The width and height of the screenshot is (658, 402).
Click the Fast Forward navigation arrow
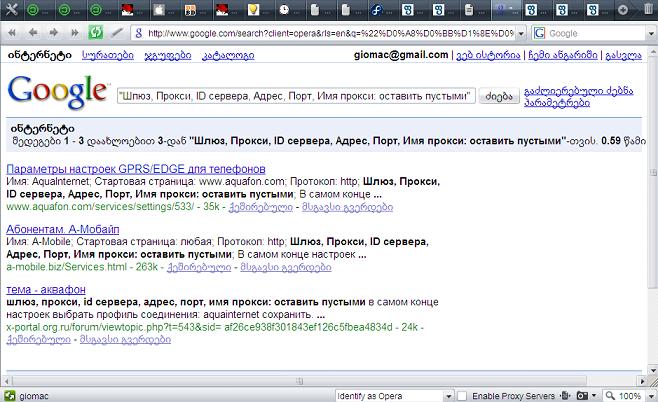75,33
